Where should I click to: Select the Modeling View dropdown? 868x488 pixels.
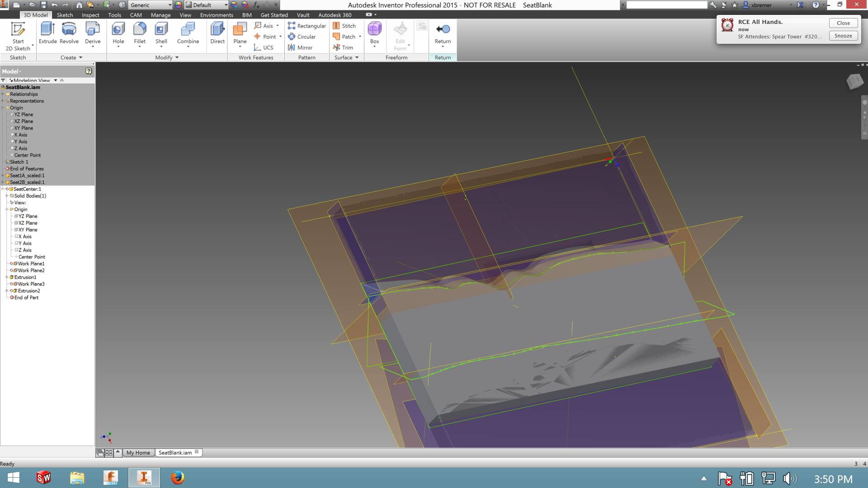pyautogui.click(x=57, y=80)
